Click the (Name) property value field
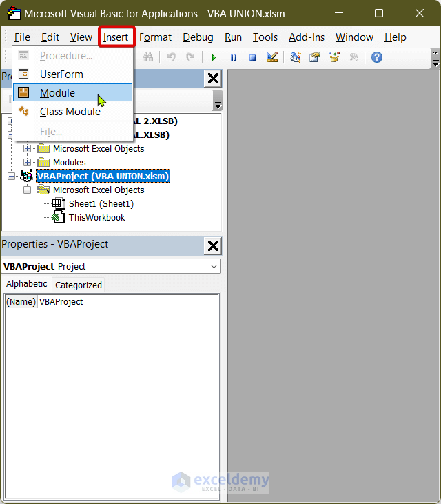 [x=128, y=302]
